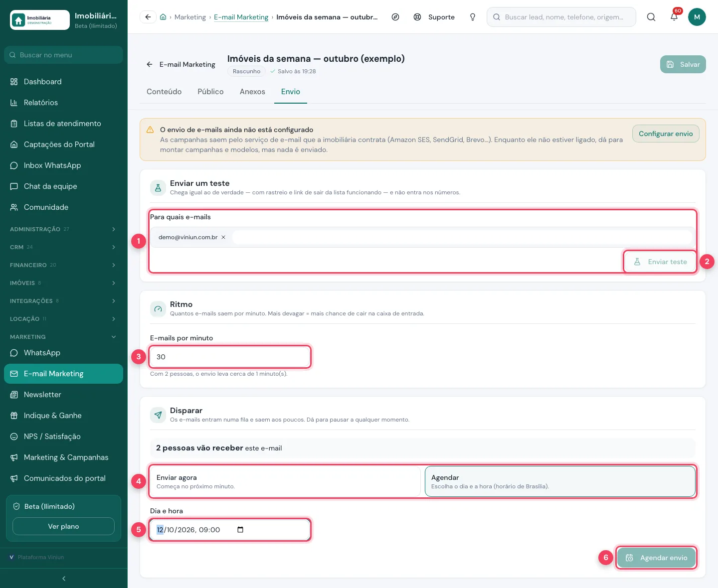The image size is (718, 588).
Task: Expand the CRM section
Action: [63, 247]
